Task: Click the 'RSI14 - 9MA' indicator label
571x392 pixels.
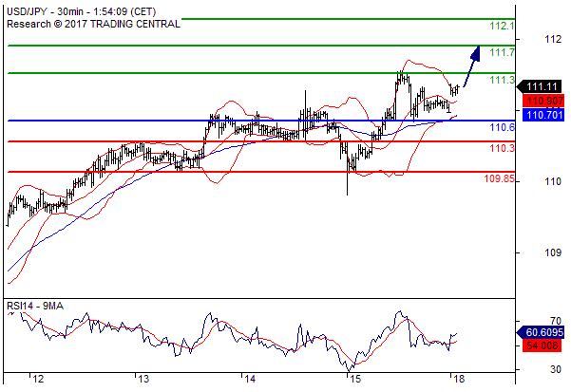Action: coord(35,306)
